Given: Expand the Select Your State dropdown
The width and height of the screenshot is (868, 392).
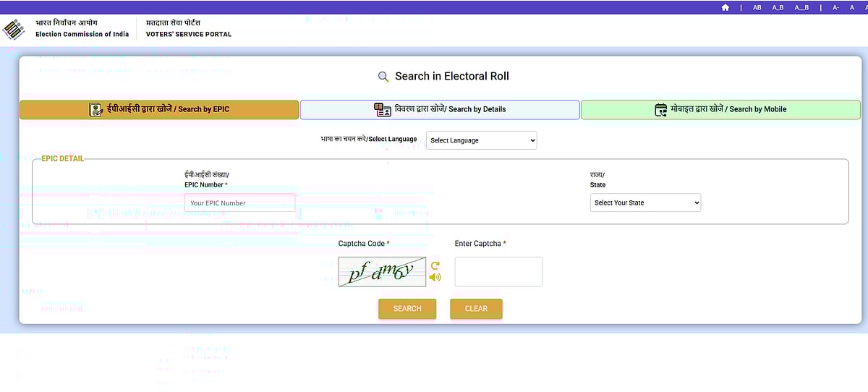Looking at the screenshot, I should coord(645,203).
